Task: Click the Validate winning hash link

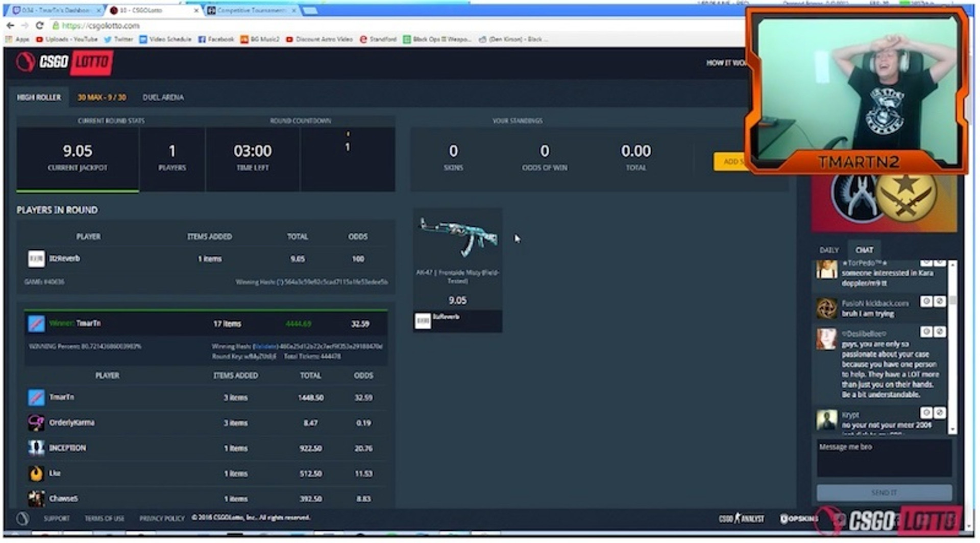Action: tap(265, 346)
